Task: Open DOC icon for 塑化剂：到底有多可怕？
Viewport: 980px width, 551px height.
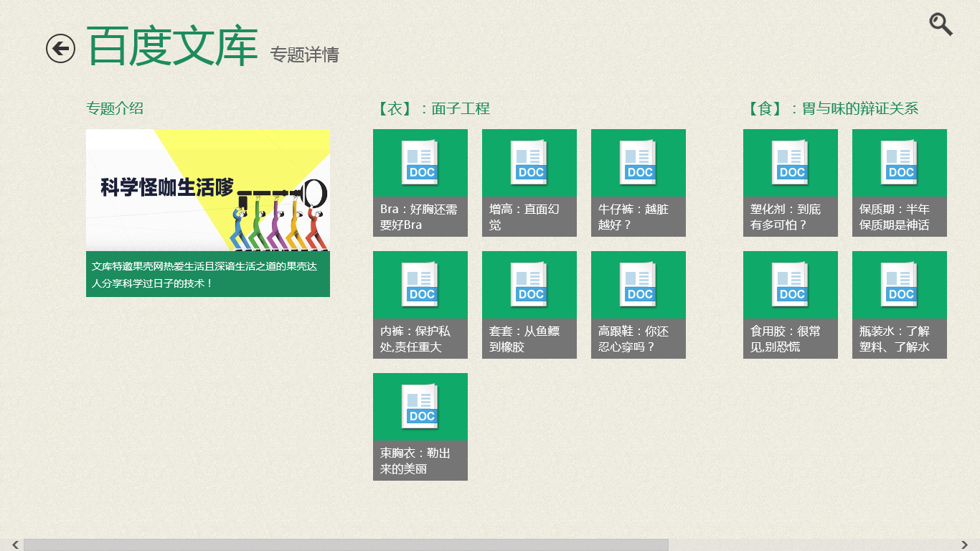Action: point(791,163)
